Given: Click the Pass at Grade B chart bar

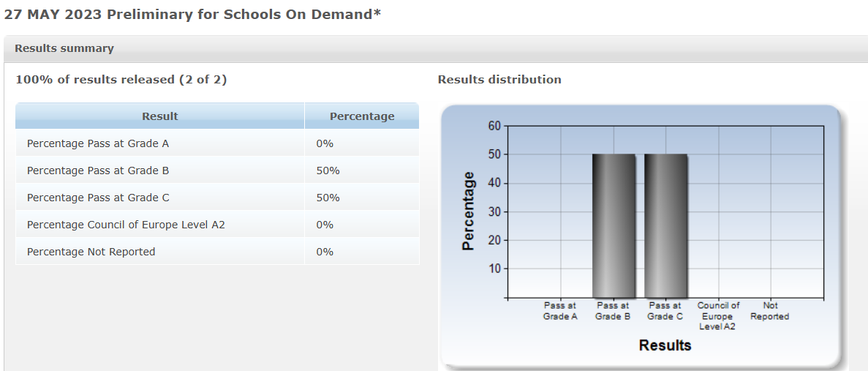Looking at the screenshot, I should pyautogui.click(x=614, y=226).
